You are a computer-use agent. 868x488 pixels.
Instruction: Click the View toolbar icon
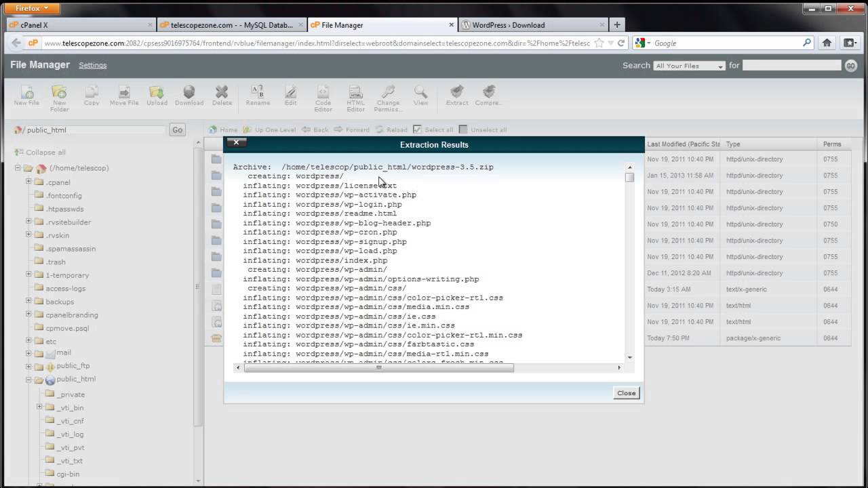(x=420, y=96)
